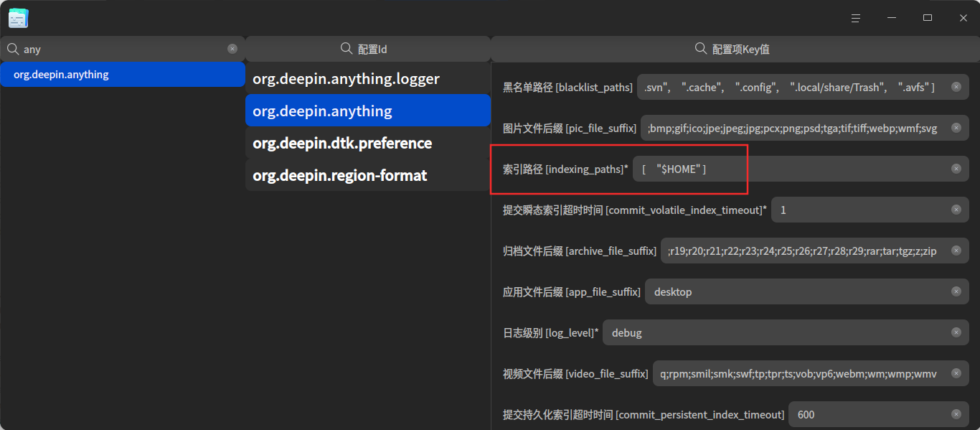
Task: Click the "归档文件后缀 [archive_file_suffix]" label
Action: click(x=580, y=251)
